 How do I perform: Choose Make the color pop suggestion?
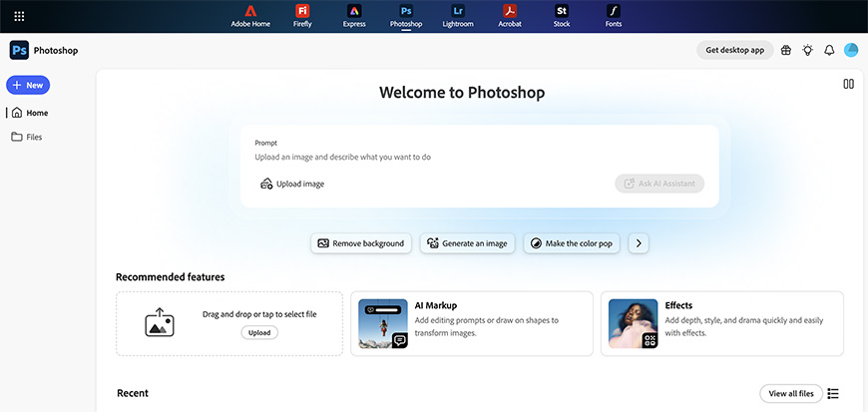[x=572, y=243]
